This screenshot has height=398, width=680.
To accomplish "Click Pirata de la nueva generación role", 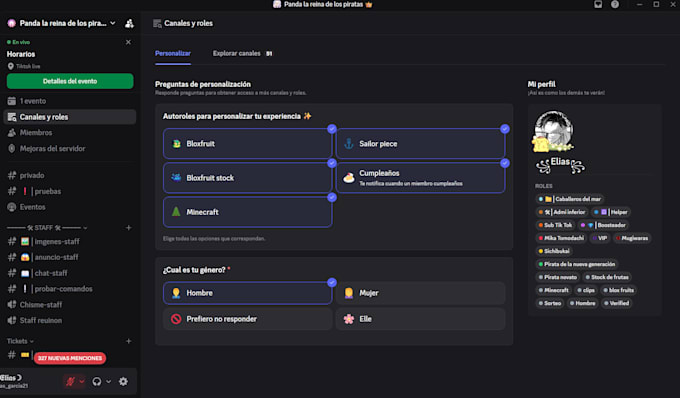I will tap(577, 264).
